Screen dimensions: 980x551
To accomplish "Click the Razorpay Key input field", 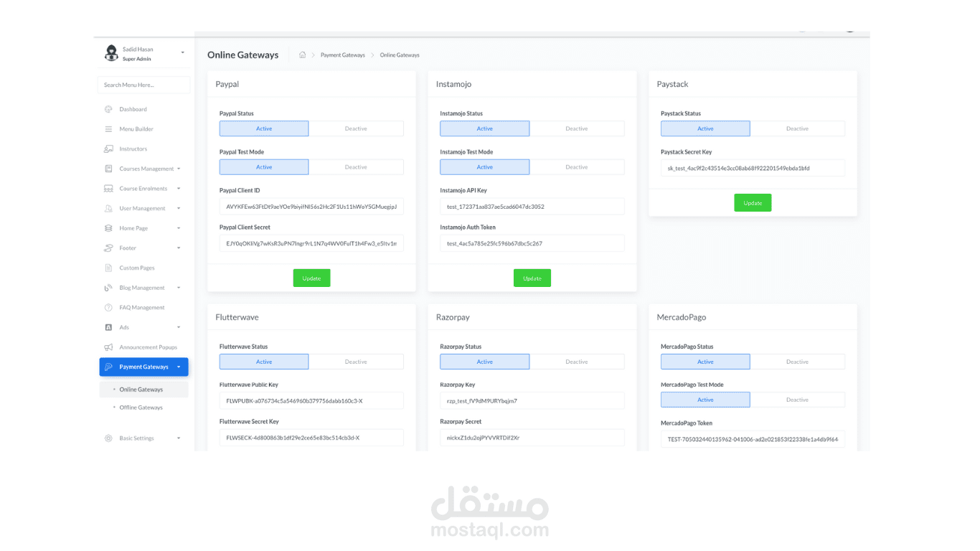I will coord(532,401).
